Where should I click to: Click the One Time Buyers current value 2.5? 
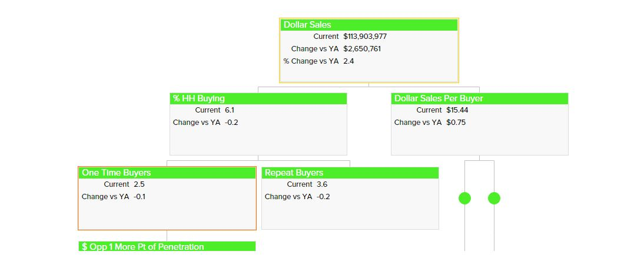click(x=139, y=184)
